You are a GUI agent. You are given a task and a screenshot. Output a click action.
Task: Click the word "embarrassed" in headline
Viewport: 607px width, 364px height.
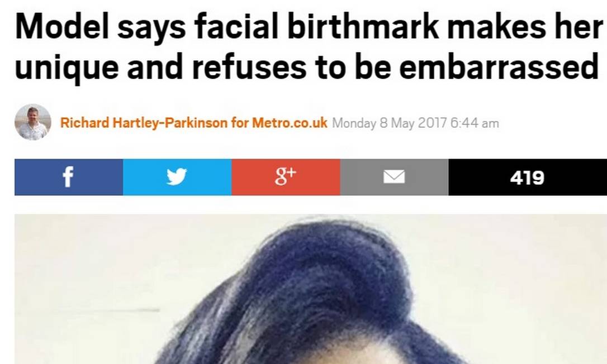click(499, 66)
